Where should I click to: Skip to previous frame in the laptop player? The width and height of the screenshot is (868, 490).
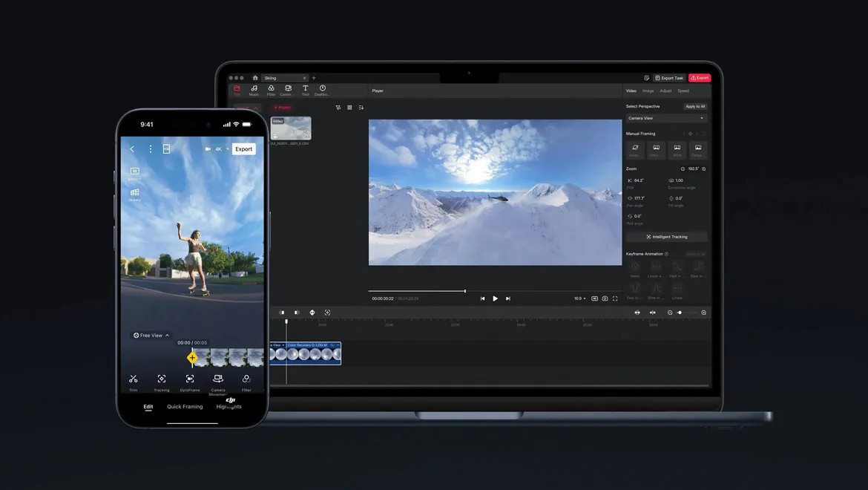pos(483,298)
